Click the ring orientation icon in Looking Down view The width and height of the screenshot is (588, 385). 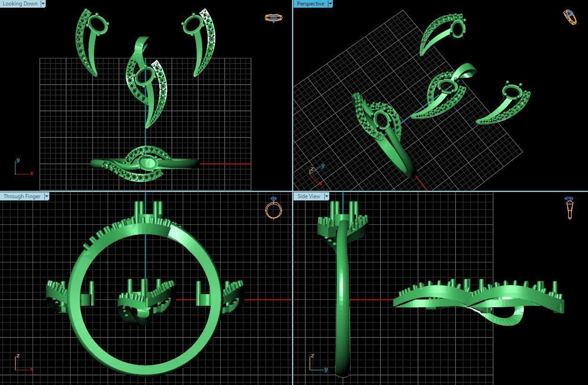tap(273, 18)
